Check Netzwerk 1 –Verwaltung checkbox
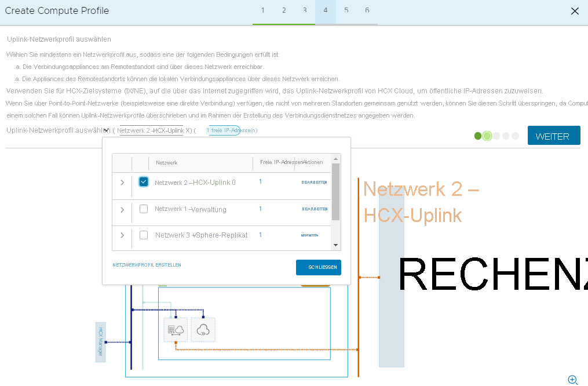The width and height of the screenshot is (588, 386). [x=144, y=209]
